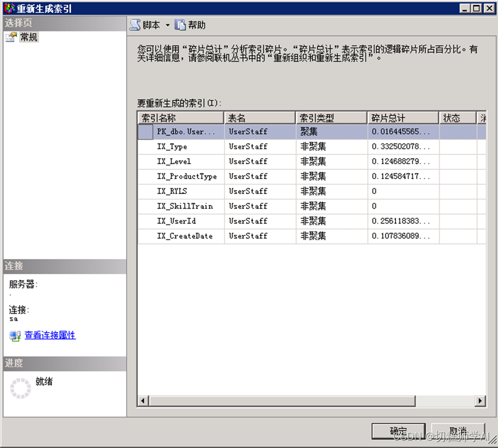This screenshot has height=448, width=498.
Task: Select the IX_UserId index row
Action: tap(312, 221)
